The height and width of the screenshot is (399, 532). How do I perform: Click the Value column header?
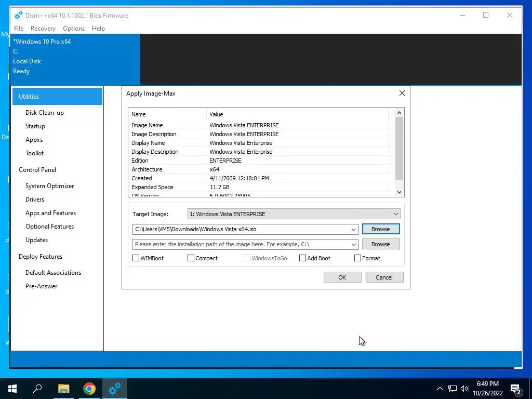297,114
